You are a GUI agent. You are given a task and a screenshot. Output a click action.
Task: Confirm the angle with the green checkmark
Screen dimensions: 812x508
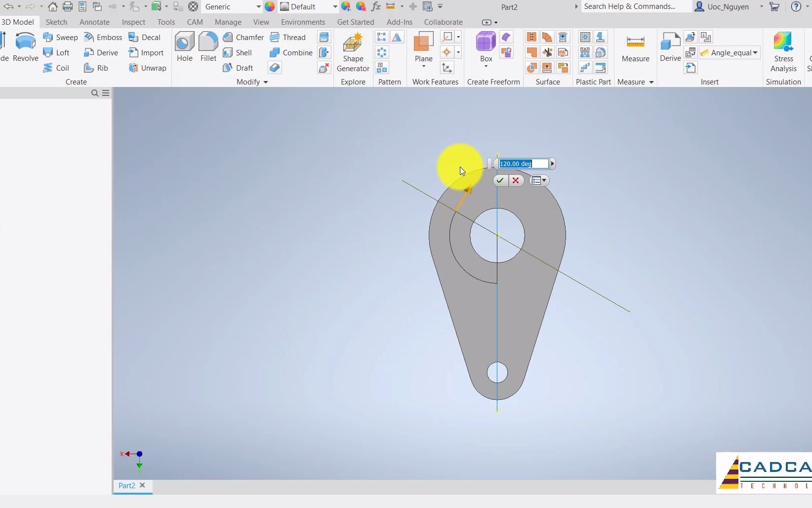[499, 180]
